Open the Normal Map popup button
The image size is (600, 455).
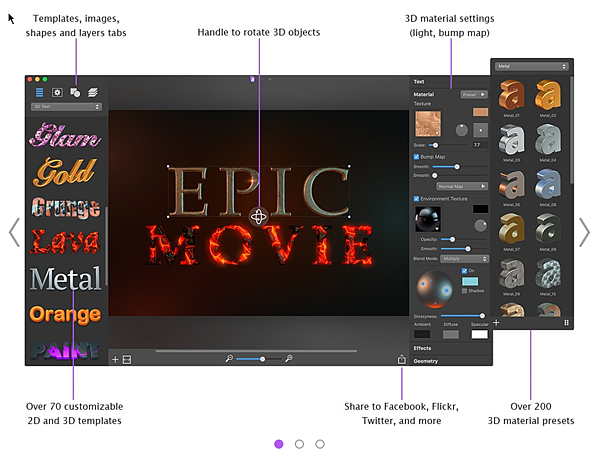pyautogui.click(x=462, y=186)
